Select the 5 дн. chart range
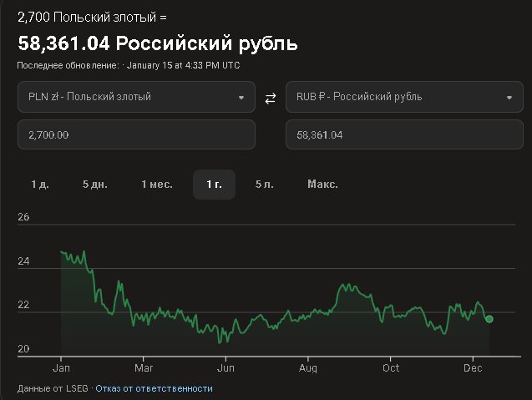532x400 pixels. pyautogui.click(x=96, y=185)
